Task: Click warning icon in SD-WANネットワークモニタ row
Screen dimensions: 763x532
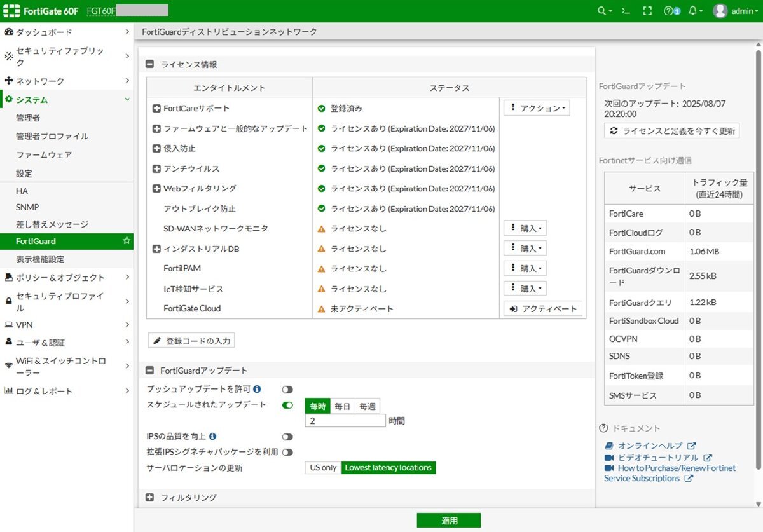Action: pos(322,229)
